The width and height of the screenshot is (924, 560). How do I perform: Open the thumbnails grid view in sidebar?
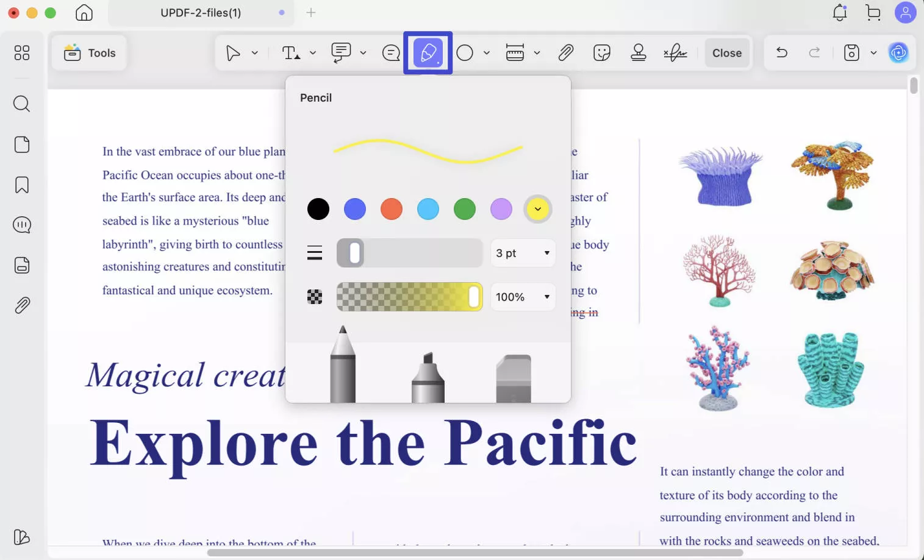pos(22,53)
